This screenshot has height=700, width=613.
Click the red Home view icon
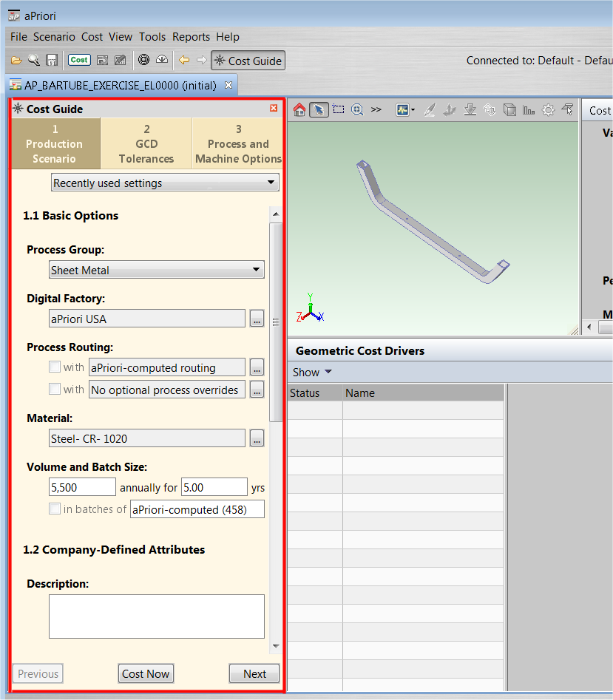299,109
